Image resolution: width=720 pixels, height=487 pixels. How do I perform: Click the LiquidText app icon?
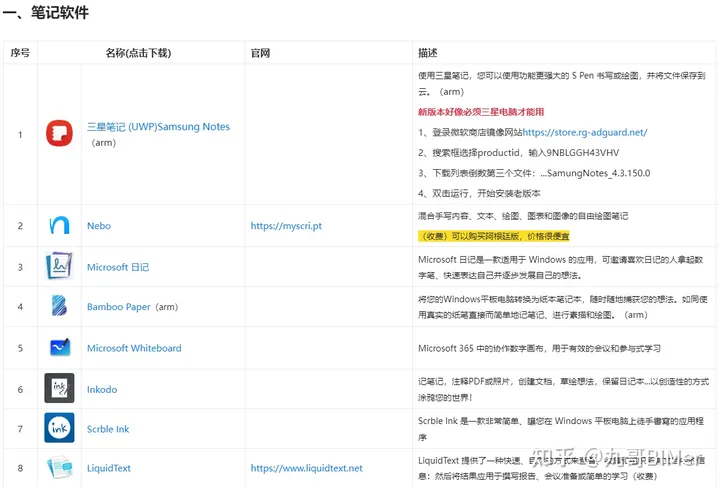[60, 467]
